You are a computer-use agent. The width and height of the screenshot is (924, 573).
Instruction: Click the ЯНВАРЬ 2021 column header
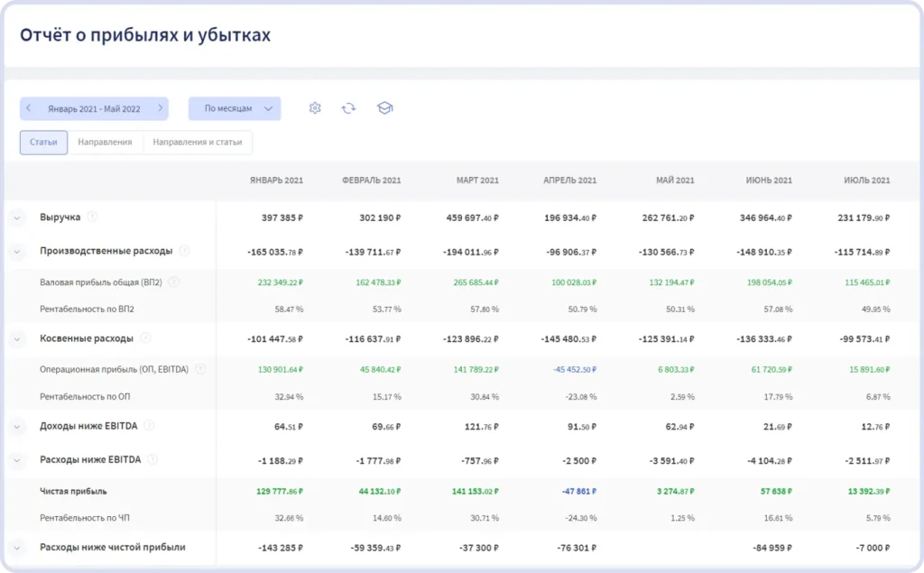click(x=276, y=180)
